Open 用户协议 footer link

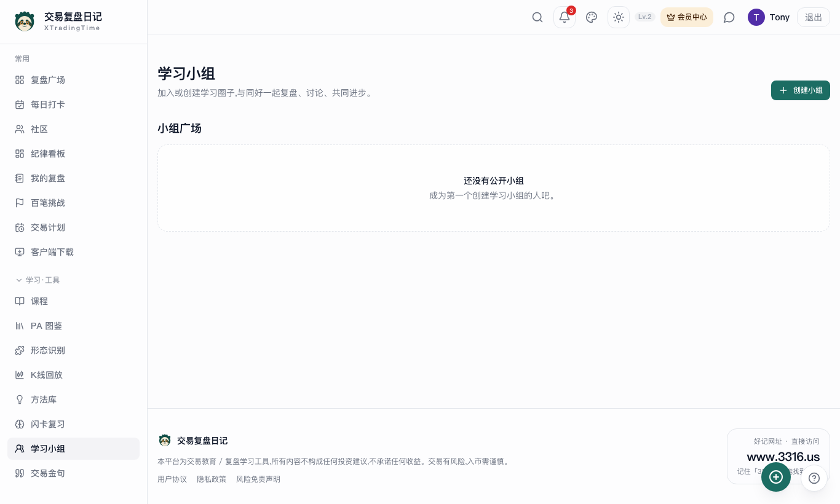click(x=172, y=479)
